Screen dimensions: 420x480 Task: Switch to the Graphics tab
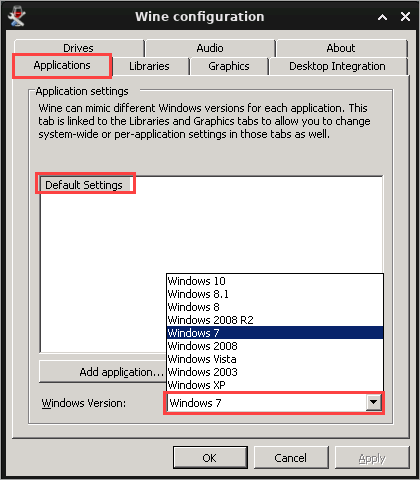point(229,66)
